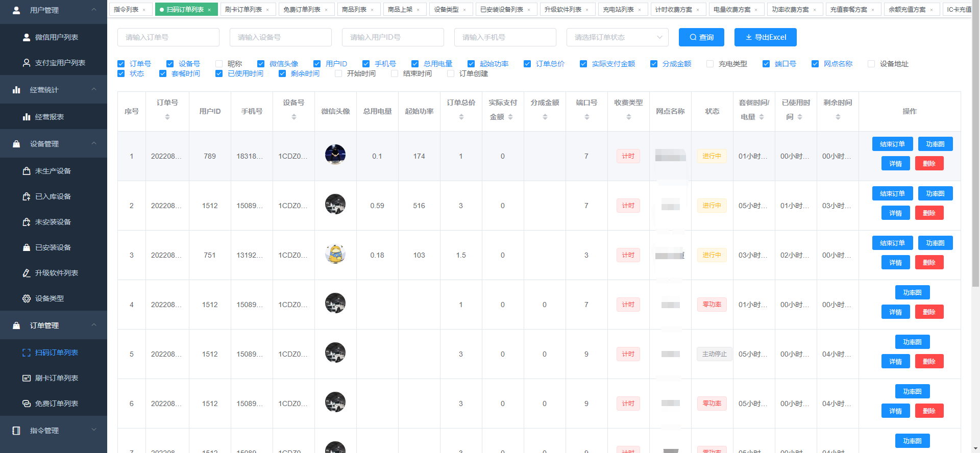
Task: Focus the 请输入设备号 input field
Action: click(x=281, y=37)
